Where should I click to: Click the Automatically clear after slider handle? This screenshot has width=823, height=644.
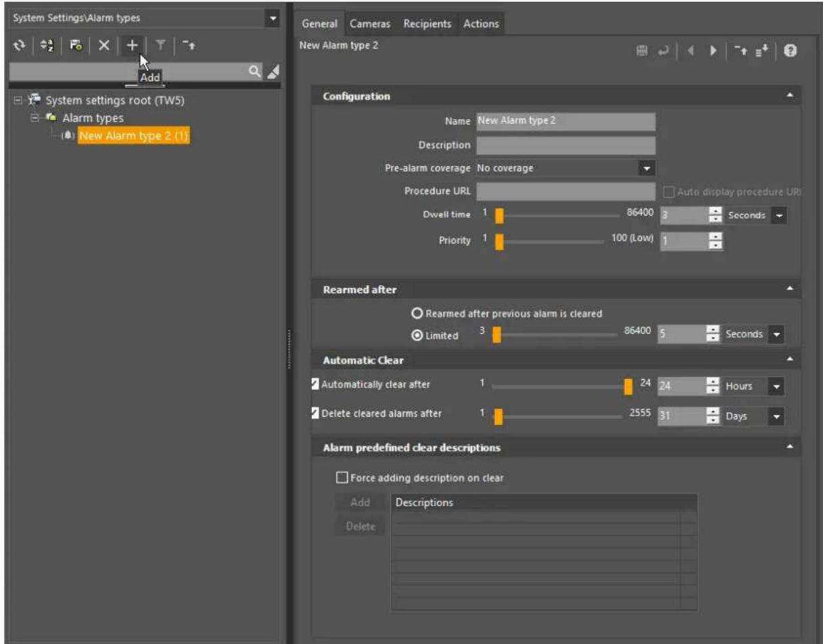point(628,387)
